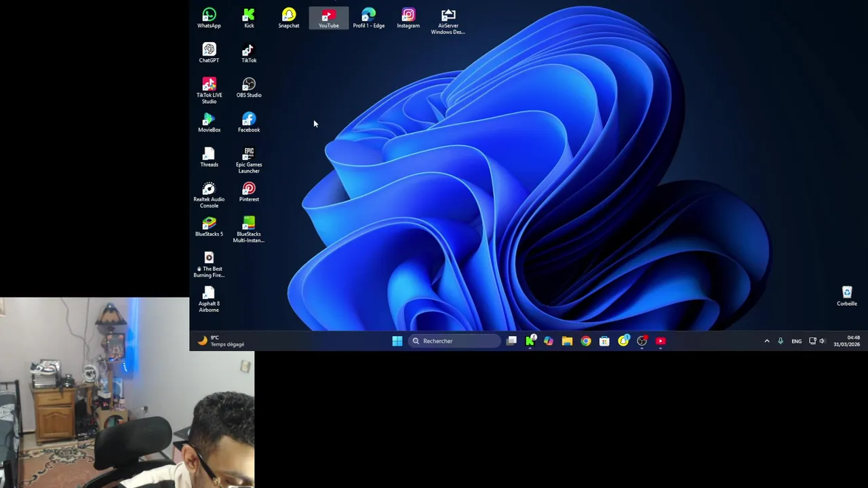Open the TikTok desktop shortcut
868x488 pixels.
(x=249, y=53)
